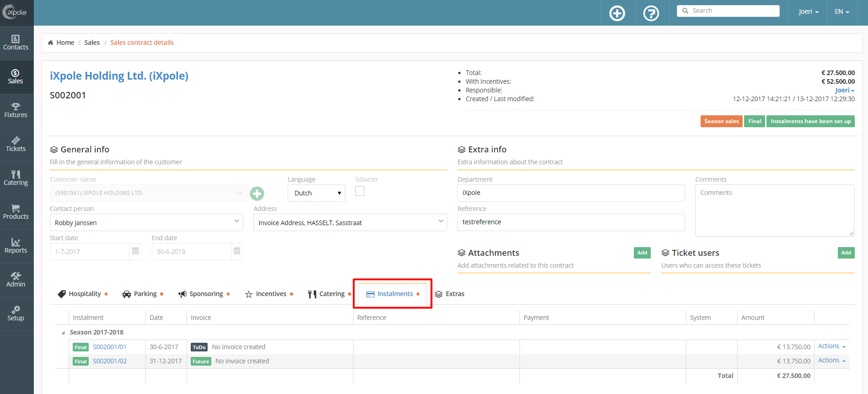Open instalment link S002001/02

click(x=110, y=361)
